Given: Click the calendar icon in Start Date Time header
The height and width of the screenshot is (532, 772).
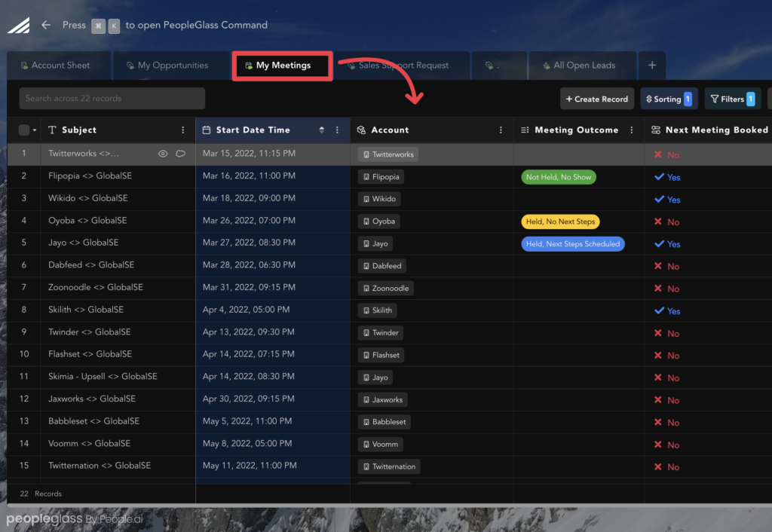Looking at the screenshot, I should [x=207, y=130].
